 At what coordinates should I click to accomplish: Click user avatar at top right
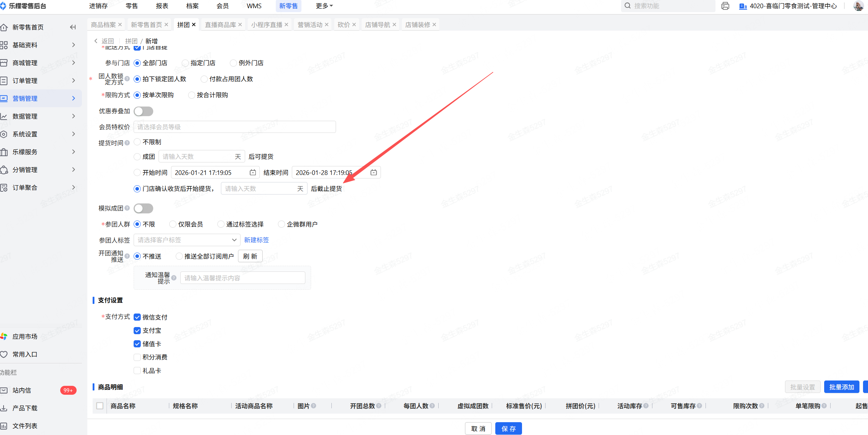tap(858, 6)
